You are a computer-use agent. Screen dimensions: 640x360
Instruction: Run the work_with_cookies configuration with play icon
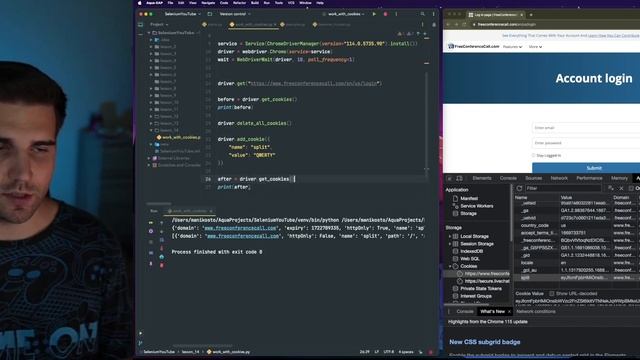click(x=374, y=14)
